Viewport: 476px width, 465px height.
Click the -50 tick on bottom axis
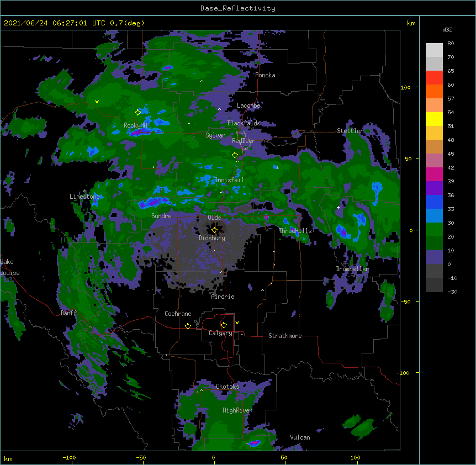tap(141, 457)
